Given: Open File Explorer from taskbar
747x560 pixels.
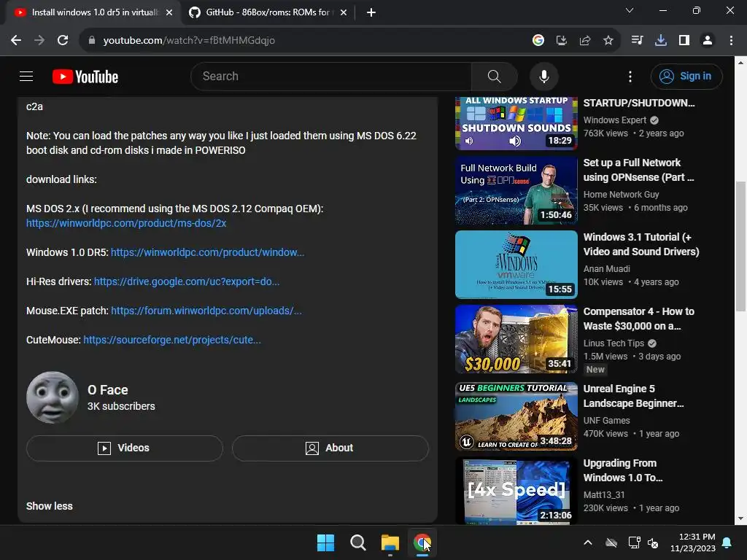Looking at the screenshot, I should click(x=390, y=542).
